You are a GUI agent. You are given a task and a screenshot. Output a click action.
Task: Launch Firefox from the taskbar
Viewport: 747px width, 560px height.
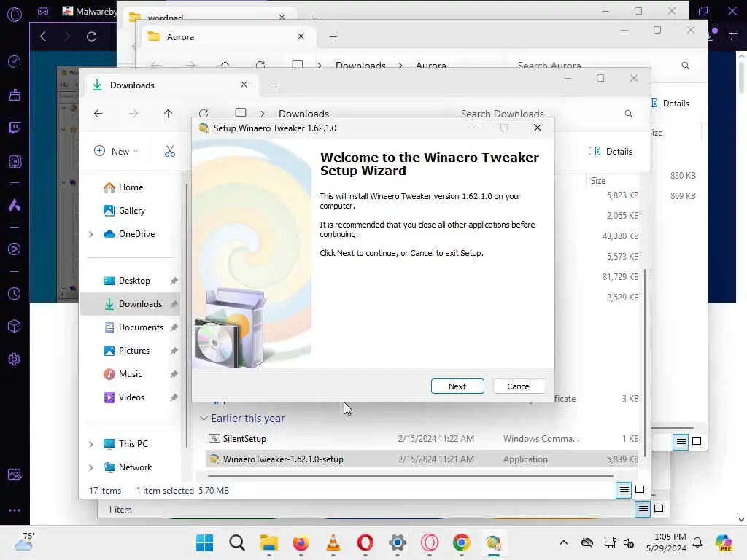pos(301,542)
